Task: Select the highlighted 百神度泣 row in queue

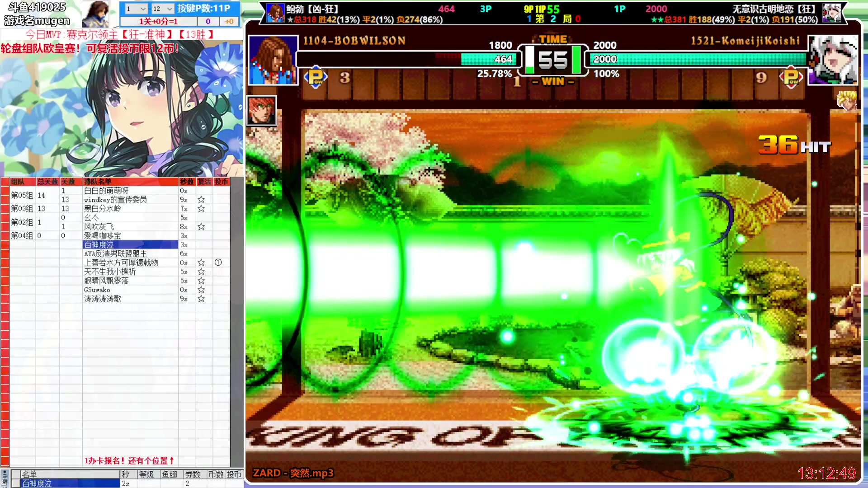Action: 130,244
